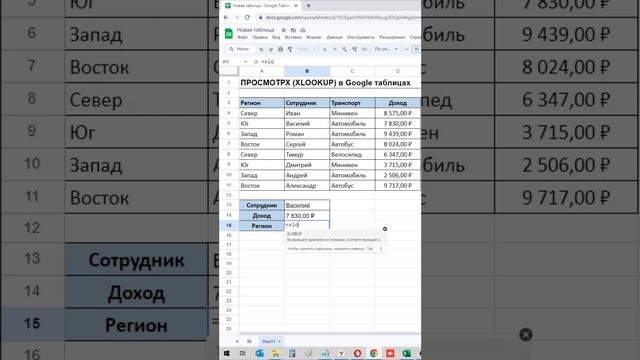Close the formula suggestion tooltip X

pos(385,229)
